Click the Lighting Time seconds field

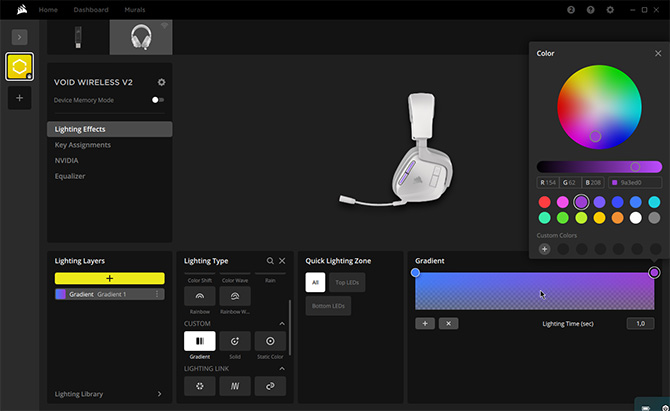tap(640, 323)
